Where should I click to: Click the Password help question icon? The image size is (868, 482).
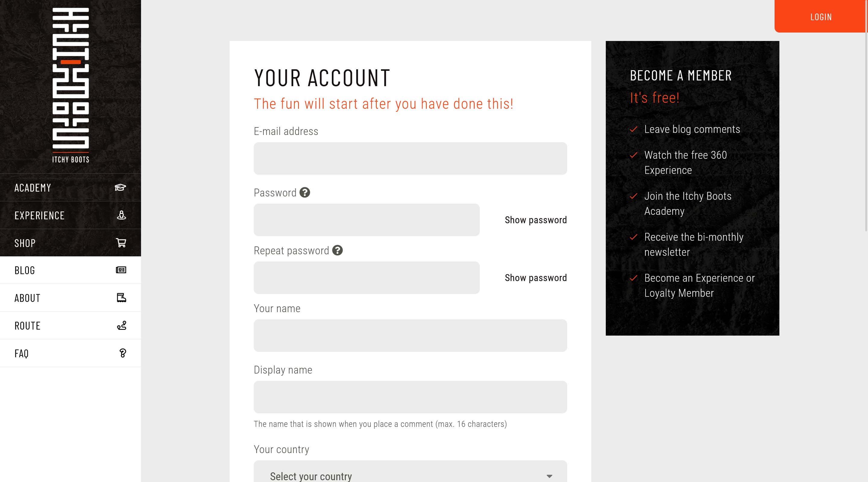click(305, 193)
